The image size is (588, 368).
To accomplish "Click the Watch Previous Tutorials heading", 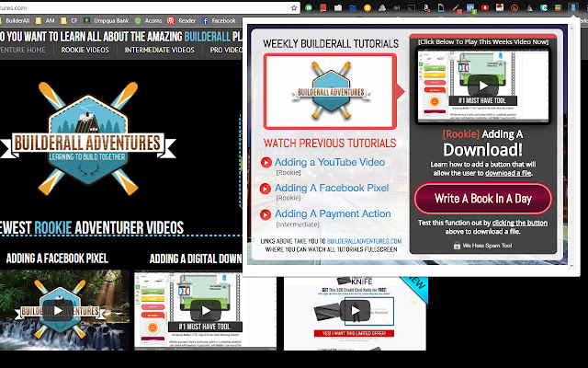I will tap(330, 144).
